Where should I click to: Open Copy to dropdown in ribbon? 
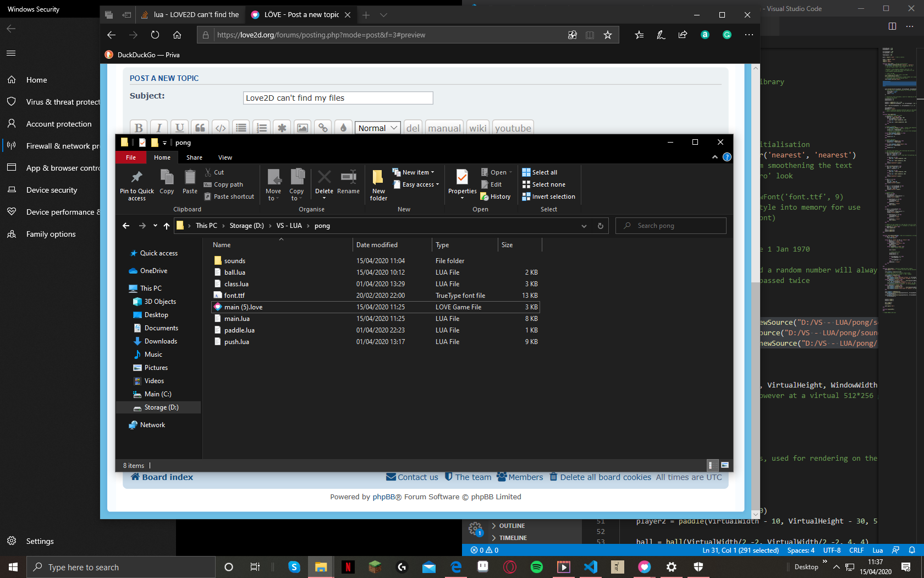click(x=296, y=185)
